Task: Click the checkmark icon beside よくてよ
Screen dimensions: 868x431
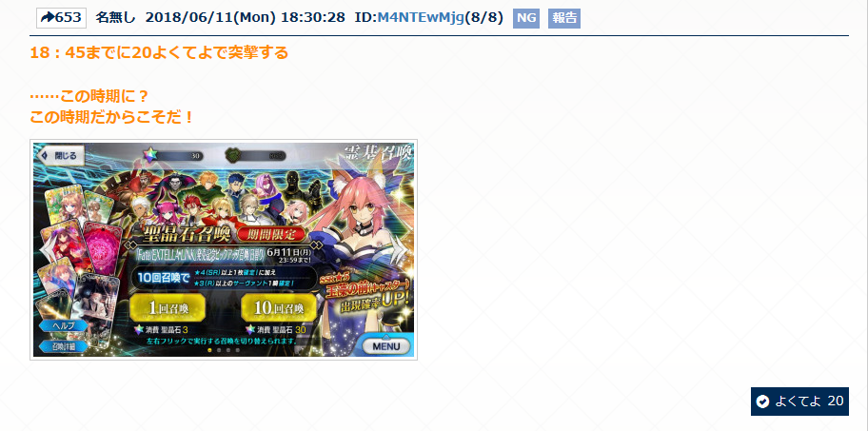Action: pos(762,402)
